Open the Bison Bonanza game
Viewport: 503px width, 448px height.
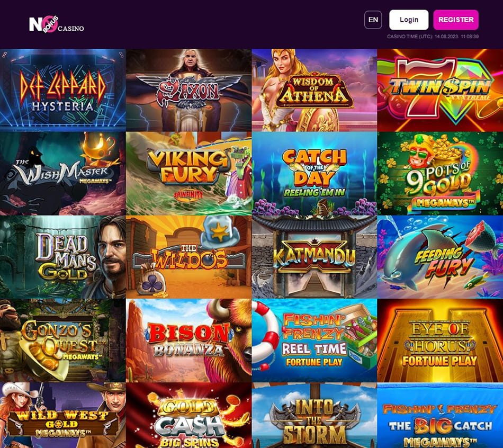(x=188, y=341)
